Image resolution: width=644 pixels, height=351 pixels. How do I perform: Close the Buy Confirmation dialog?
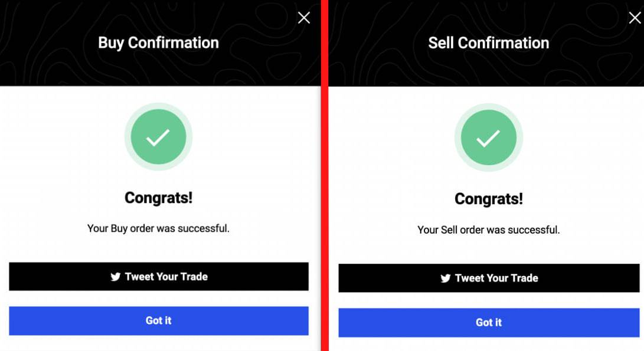click(x=304, y=18)
